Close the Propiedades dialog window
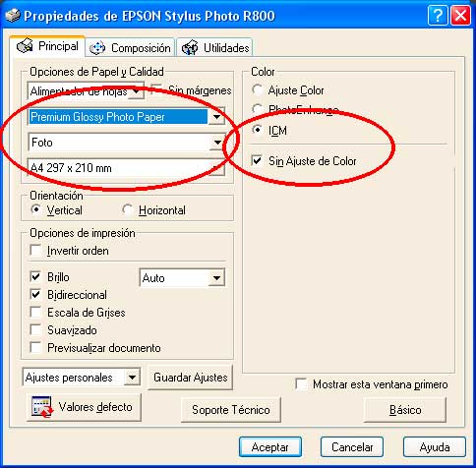The image size is (476, 468). [460, 16]
